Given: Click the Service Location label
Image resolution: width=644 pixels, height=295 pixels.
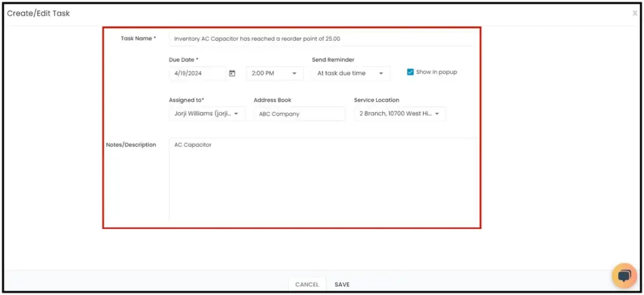Looking at the screenshot, I should (x=377, y=100).
